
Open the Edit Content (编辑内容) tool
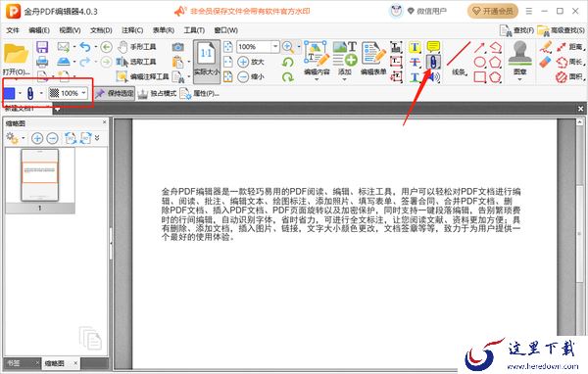(x=317, y=58)
